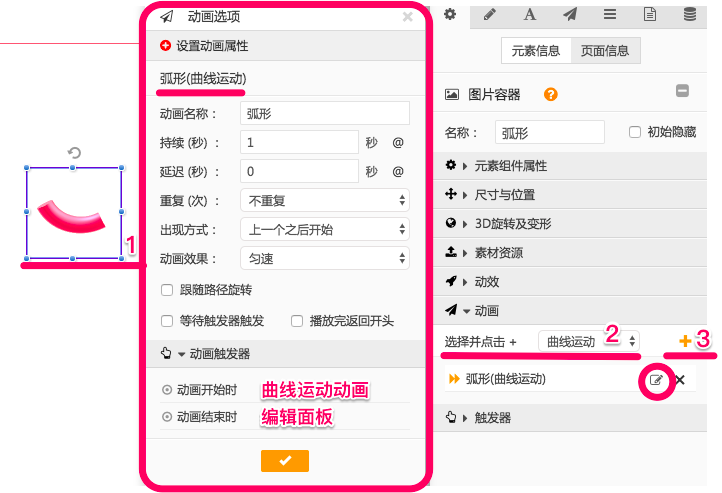
Task: Click the 持续 (秒) input field
Action: click(x=299, y=142)
